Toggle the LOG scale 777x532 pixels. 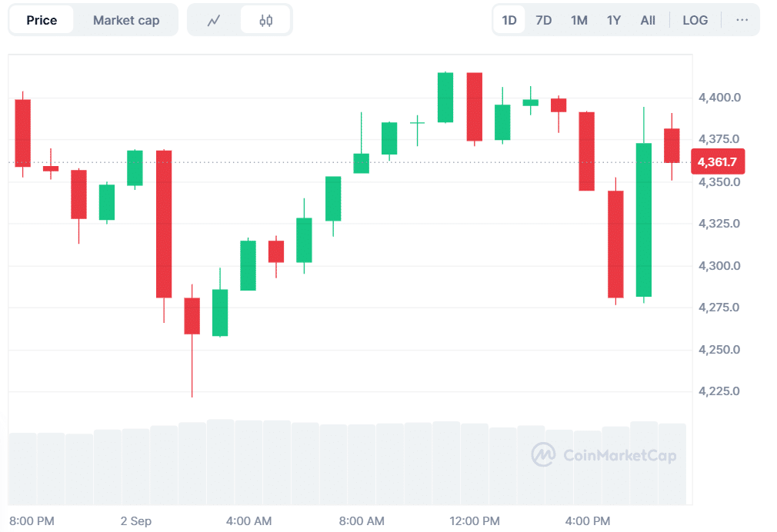point(695,20)
